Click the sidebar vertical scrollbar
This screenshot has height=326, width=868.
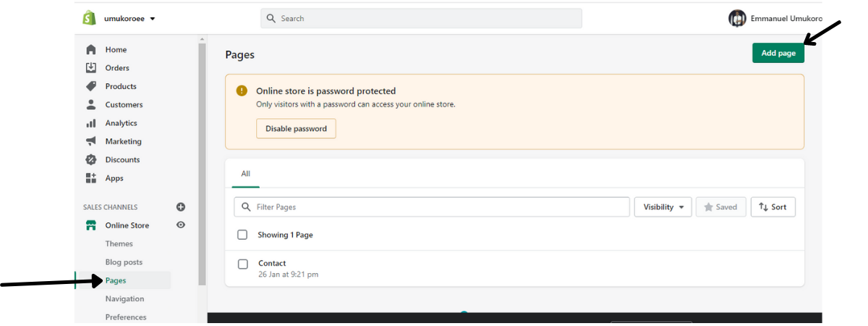pos(202,164)
